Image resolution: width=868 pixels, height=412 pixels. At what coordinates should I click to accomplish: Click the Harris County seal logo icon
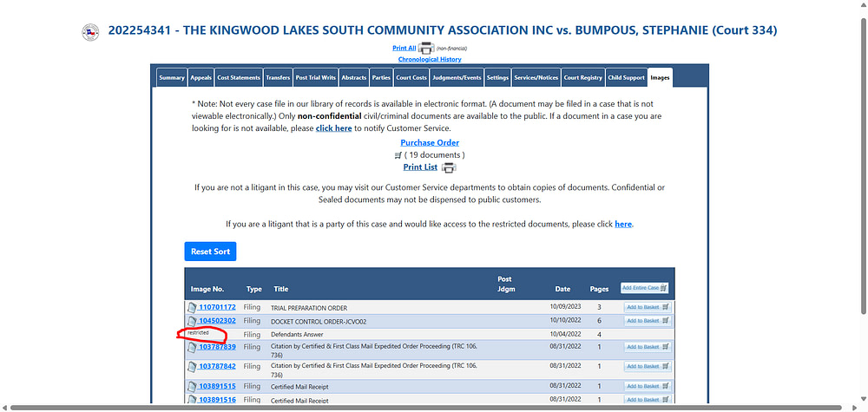coord(90,32)
